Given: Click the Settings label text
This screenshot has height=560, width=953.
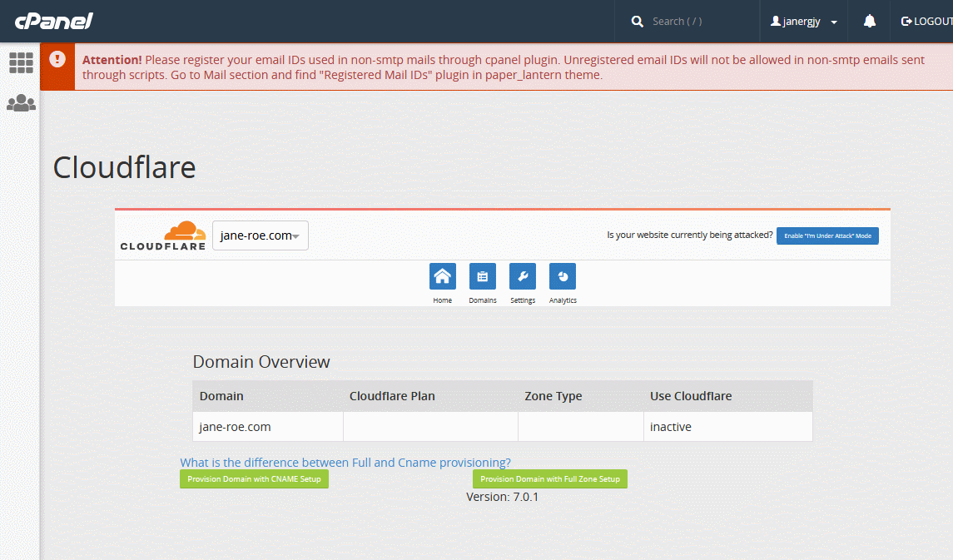Looking at the screenshot, I should click(x=523, y=300).
